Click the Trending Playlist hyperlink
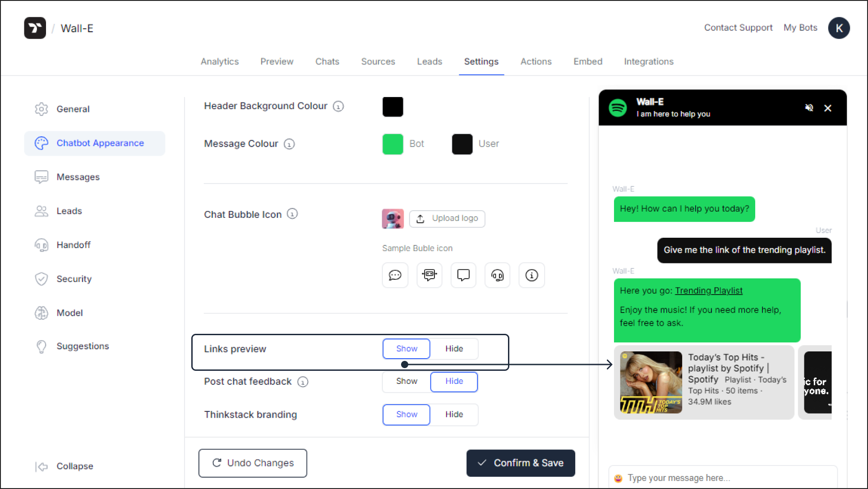 pyautogui.click(x=709, y=291)
